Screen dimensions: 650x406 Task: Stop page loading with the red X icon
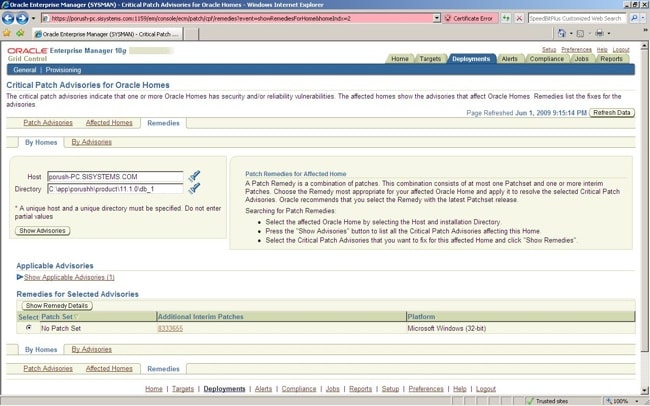pyautogui.click(x=519, y=18)
